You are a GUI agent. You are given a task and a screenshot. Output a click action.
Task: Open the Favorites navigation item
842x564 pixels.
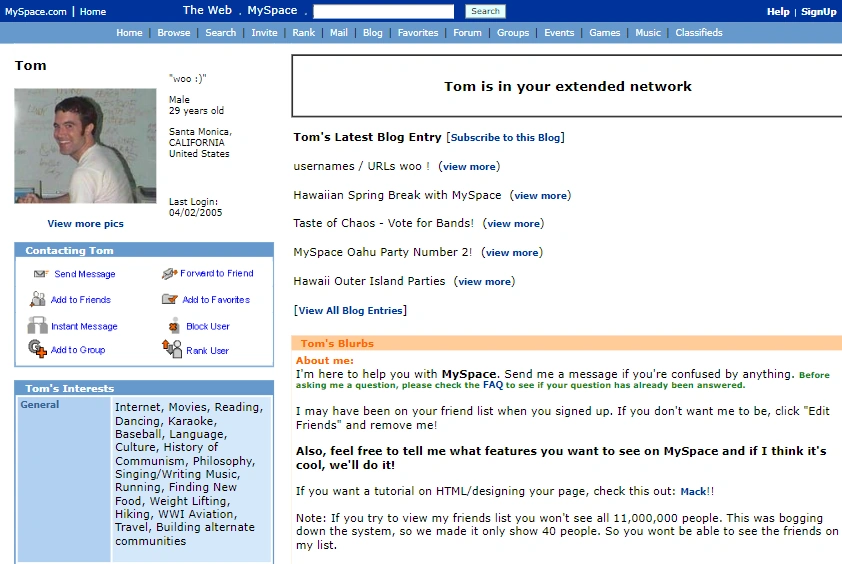coord(418,33)
